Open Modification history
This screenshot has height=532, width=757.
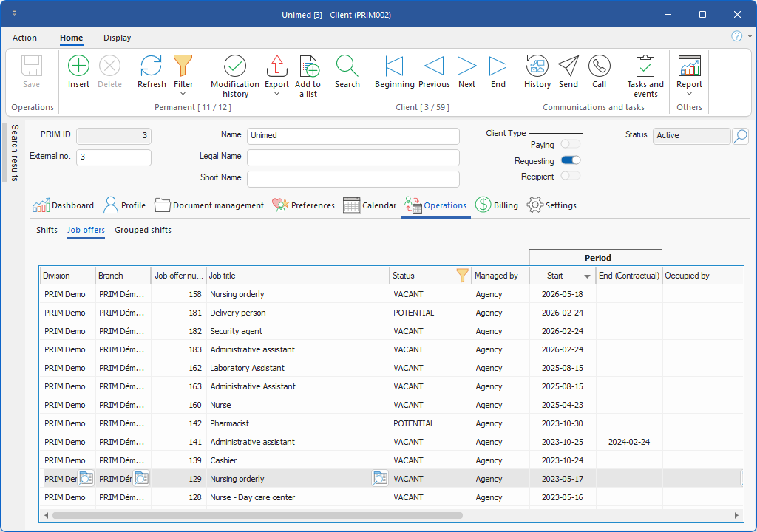[x=235, y=66]
